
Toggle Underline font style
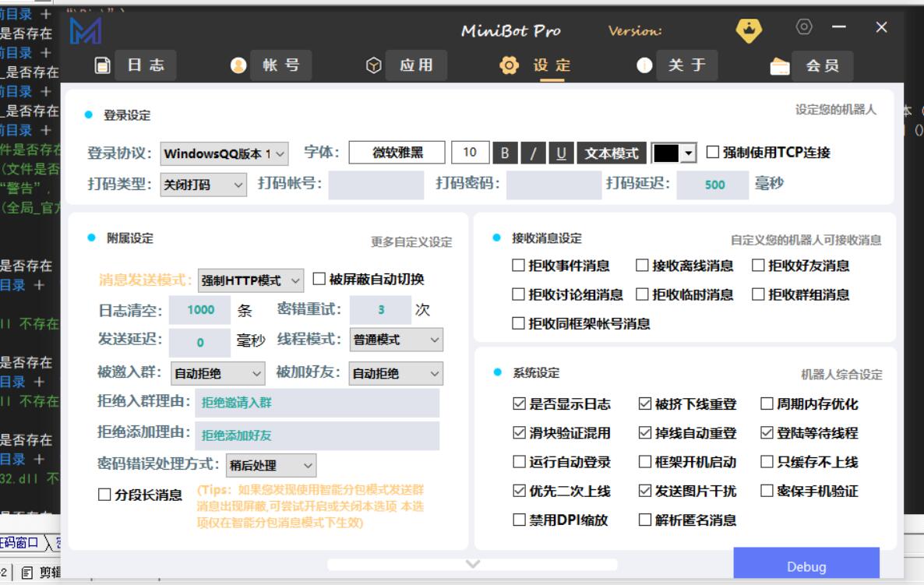(561, 153)
